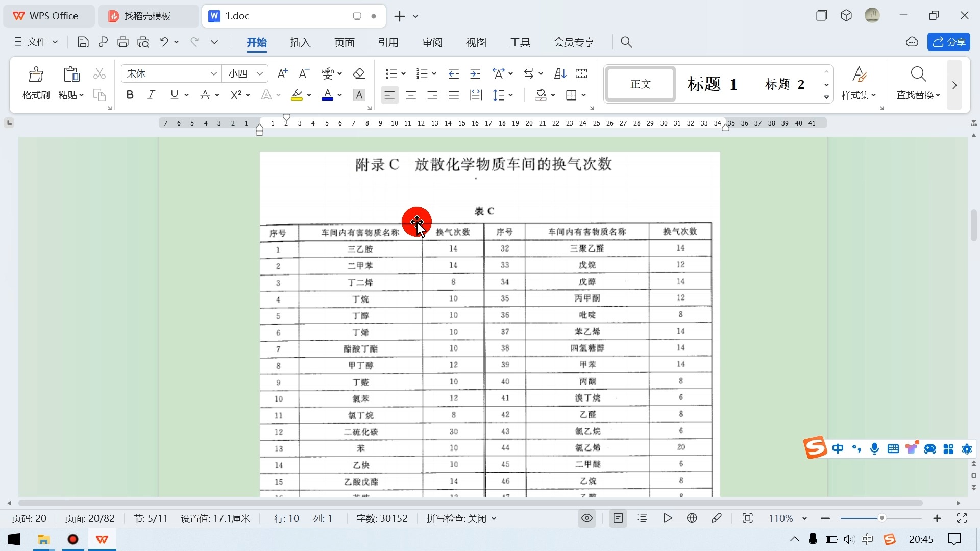The height and width of the screenshot is (551, 980).
Task: Toggle Underline formatting
Action: pos(175,95)
